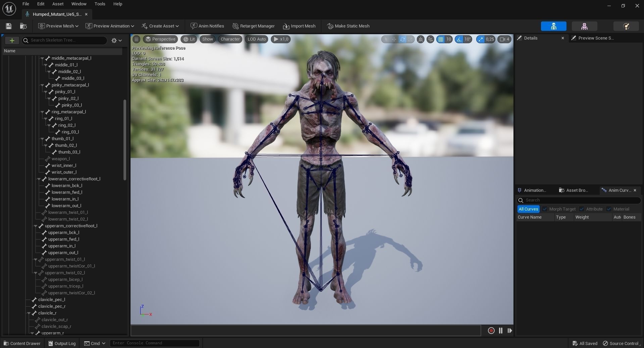Select the scale gizmo tool in viewport

pos(410,39)
